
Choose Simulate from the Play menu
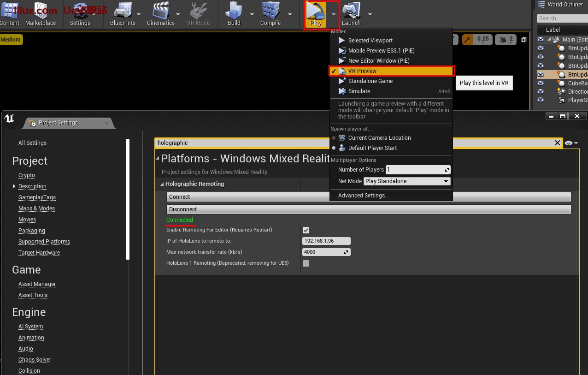[359, 91]
